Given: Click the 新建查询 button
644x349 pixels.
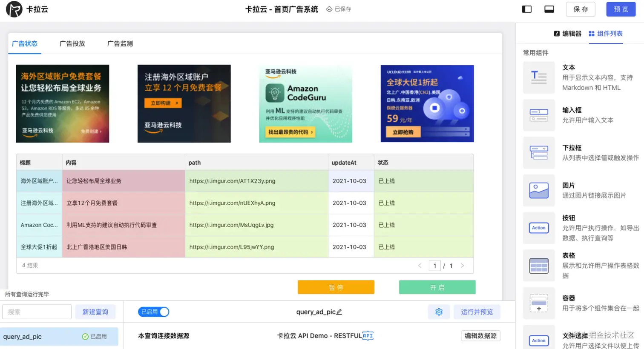Looking at the screenshot, I should click(95, 312).
